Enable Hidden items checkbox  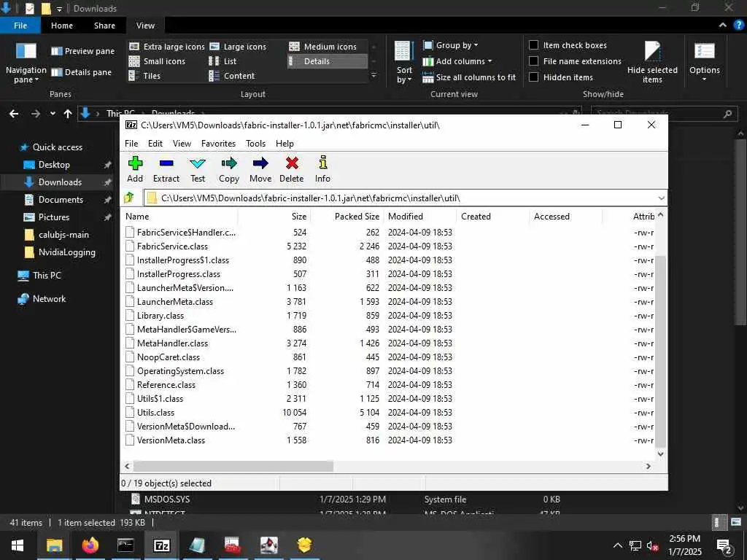pos(534,77)
